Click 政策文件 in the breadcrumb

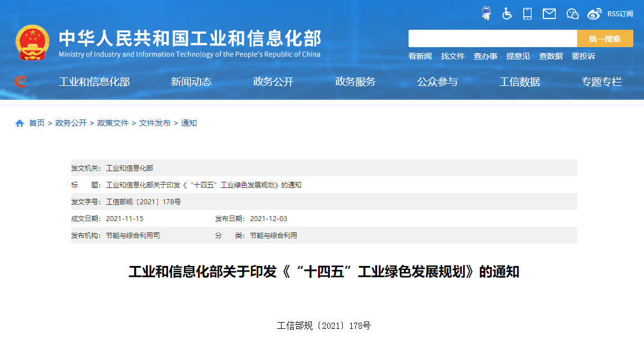[113, 123]
